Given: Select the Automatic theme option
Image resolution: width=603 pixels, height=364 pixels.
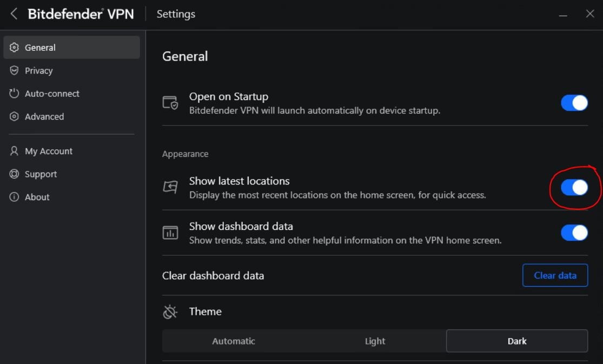Looking at the screenshot, I should [234, 341].
